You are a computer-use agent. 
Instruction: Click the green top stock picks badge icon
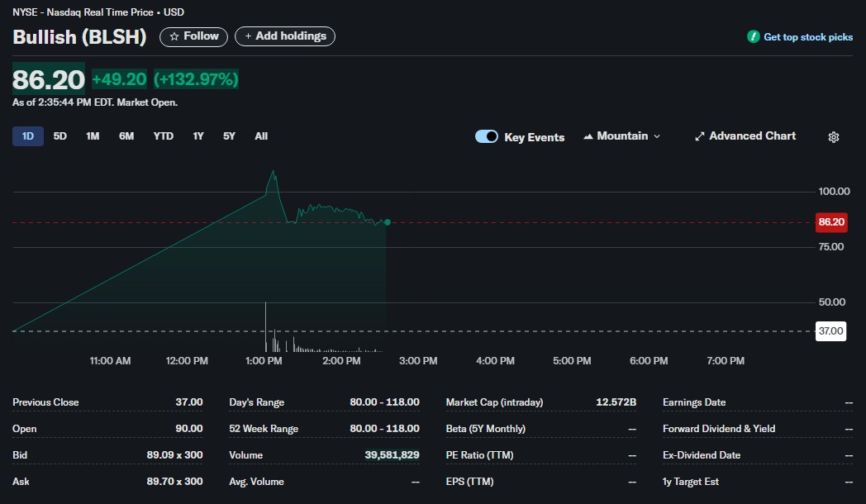(754, 37)
